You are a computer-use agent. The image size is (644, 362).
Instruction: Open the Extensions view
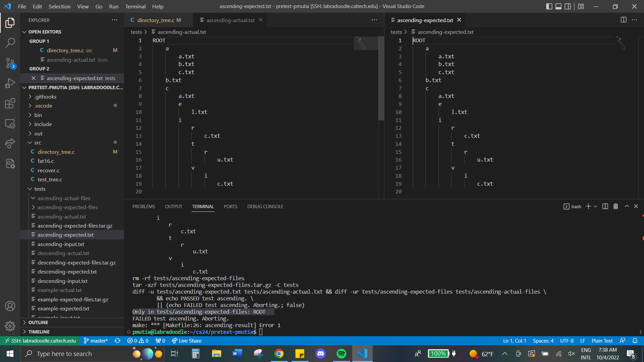[10, 103]
